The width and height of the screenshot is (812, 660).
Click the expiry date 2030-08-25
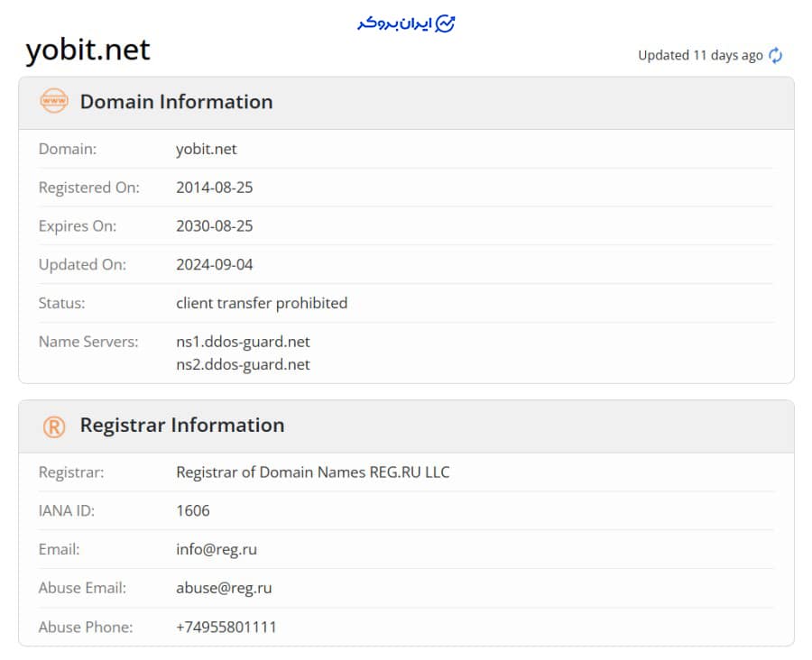(x=214, y=226)
